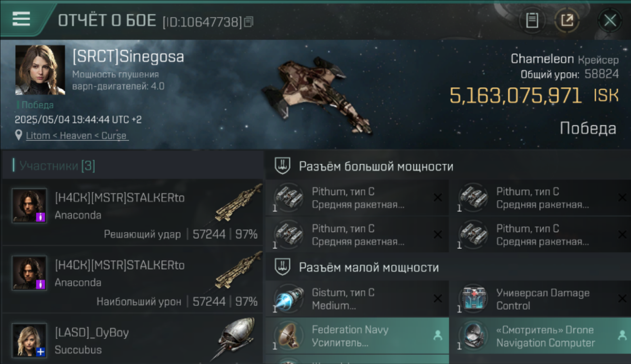Select the Gistum тип C Medium module icon
The image size is (631, 364).
pyautogui.click(x=288, y=298)
